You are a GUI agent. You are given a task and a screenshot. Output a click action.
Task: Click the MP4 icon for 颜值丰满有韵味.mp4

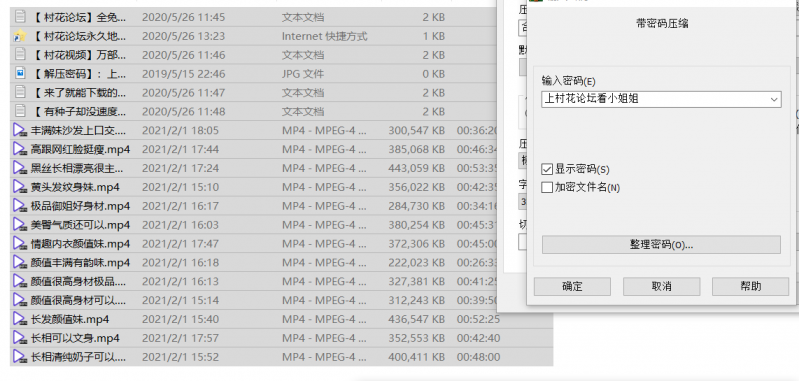(20, 262)
